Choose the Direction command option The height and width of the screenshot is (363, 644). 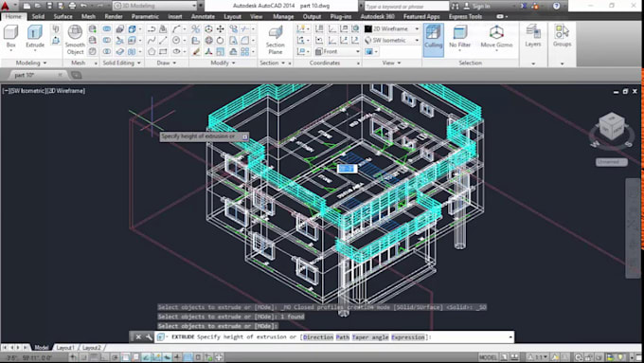318,337
